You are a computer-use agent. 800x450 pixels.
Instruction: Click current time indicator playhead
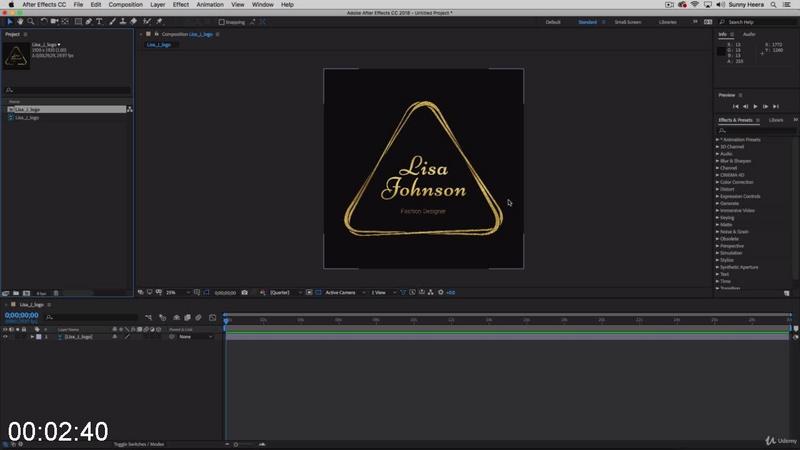(x=227, y=320)
